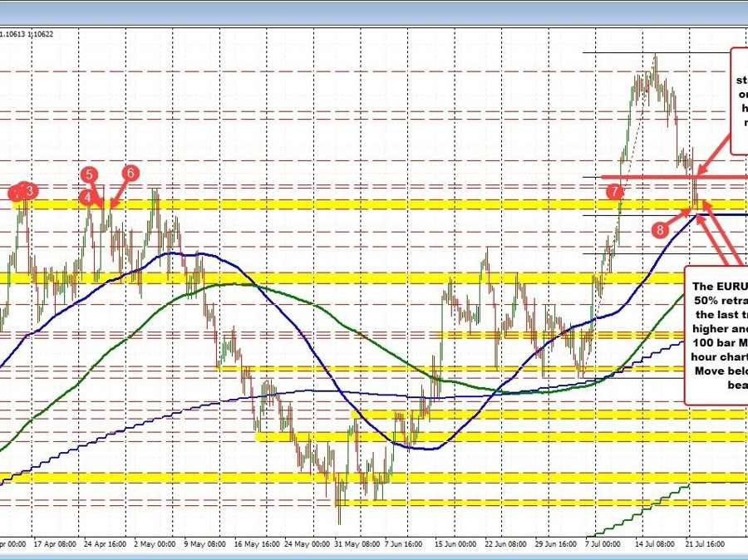The image size is (748, 560).
Task: Select the red circle marker numbered 4
Action: pyautogui.click(x=87, y=196)
